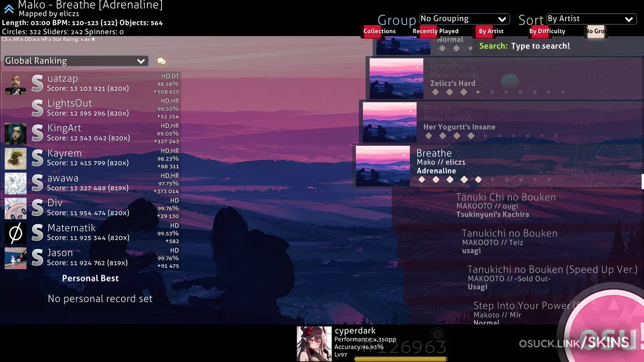Open Matematik's score of 11 925 344
This screenshot has width=644, height=362.
(x=92, y=233)
